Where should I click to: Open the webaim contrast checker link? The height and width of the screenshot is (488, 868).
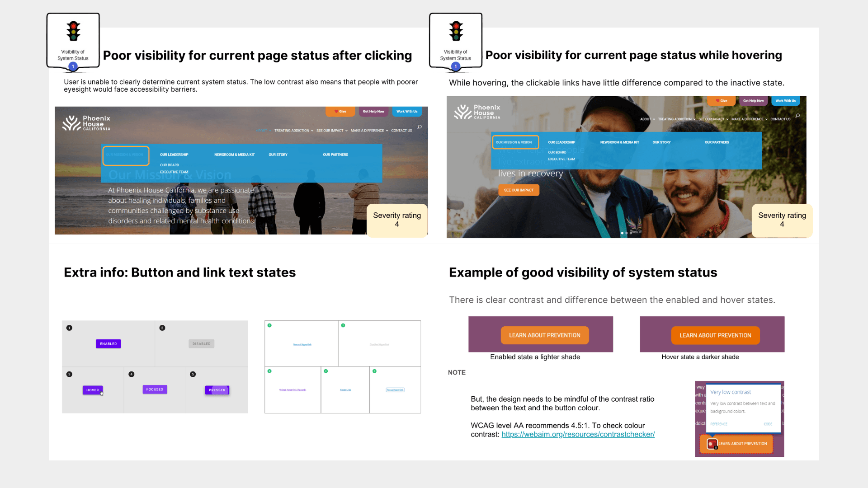pyautogui.click(x=578, y=434)
